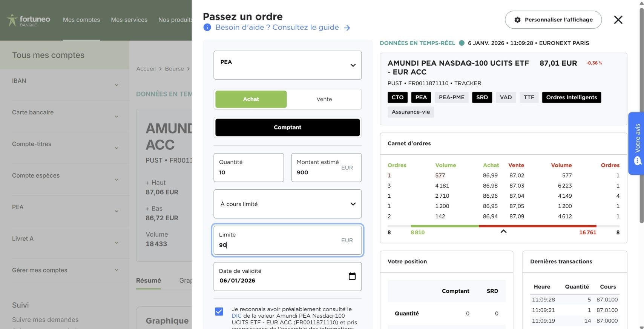Viewport: 644px width, 329px height.
Task: Click the Montant estimé input field
Action: [326, 168]
